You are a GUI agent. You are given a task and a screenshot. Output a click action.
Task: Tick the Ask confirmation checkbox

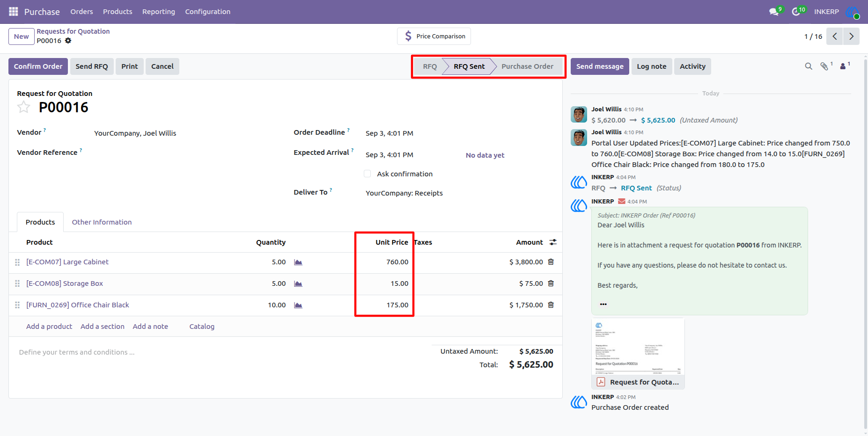pos(368,174)
